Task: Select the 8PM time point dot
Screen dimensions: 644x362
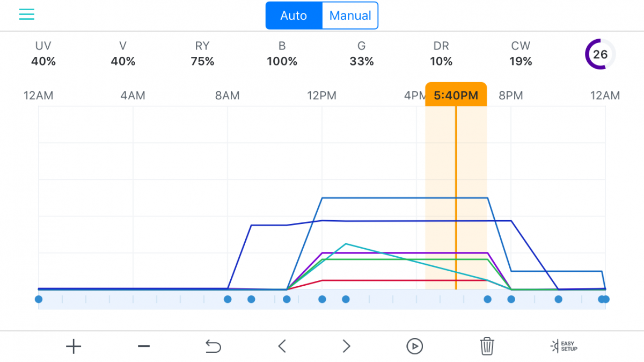Action: pyautogui.click(x=511, y=299)
